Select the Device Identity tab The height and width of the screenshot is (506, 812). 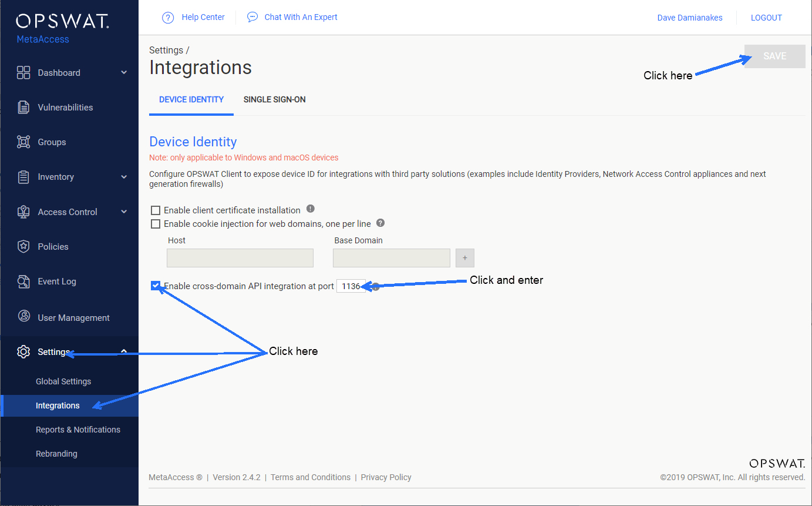coord(191,100)
